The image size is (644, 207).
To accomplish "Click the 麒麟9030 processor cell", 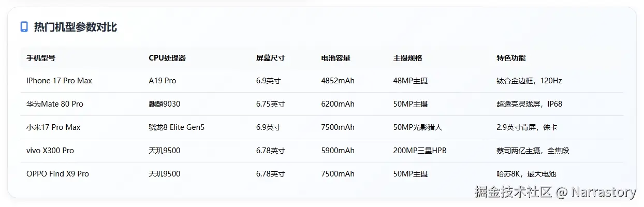I will click(x=164, y=104).
